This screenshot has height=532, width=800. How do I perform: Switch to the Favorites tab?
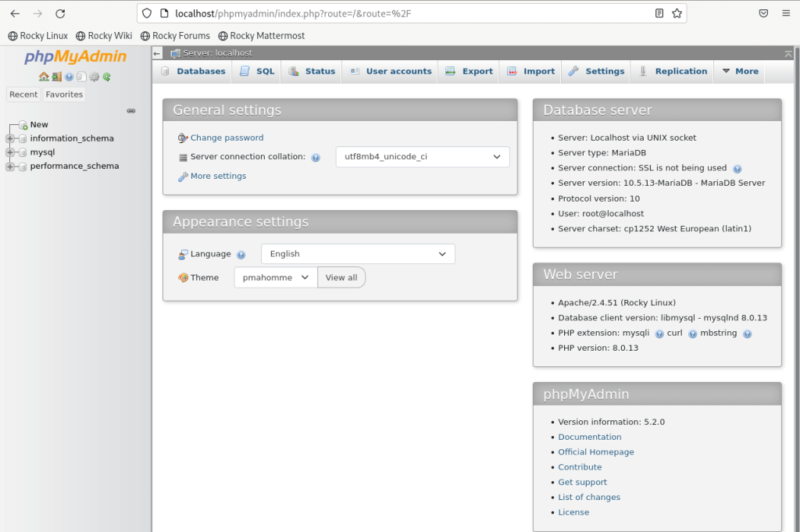(x=63, y=94)
